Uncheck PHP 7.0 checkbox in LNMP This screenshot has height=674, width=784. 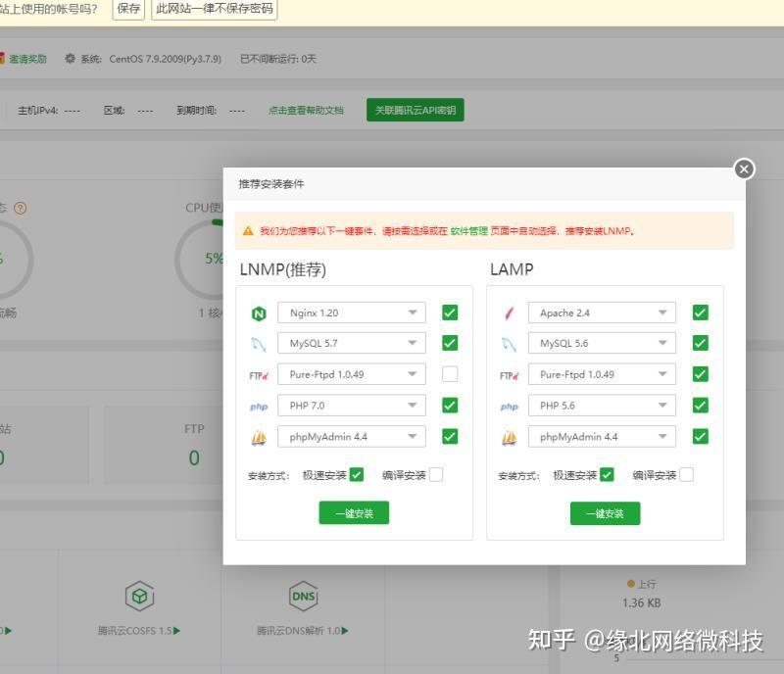pyautogui.click(x=450, y=405)
